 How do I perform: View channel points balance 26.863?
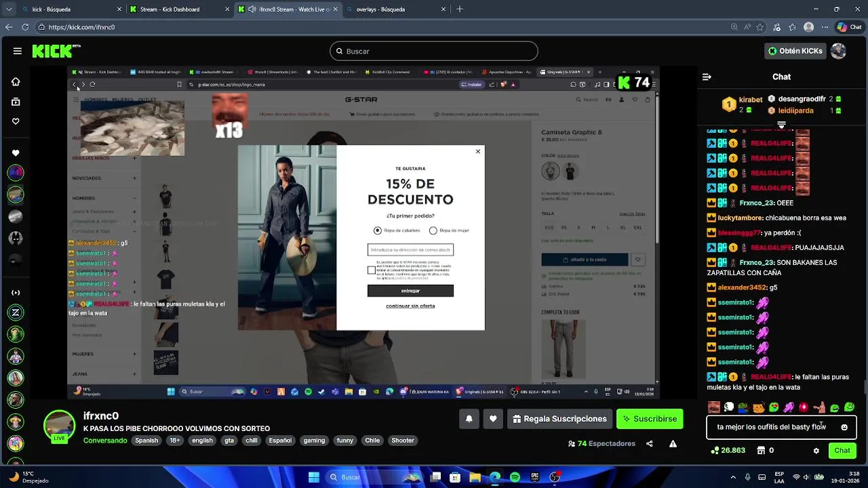pyautogui.click(x=728, y=451)
